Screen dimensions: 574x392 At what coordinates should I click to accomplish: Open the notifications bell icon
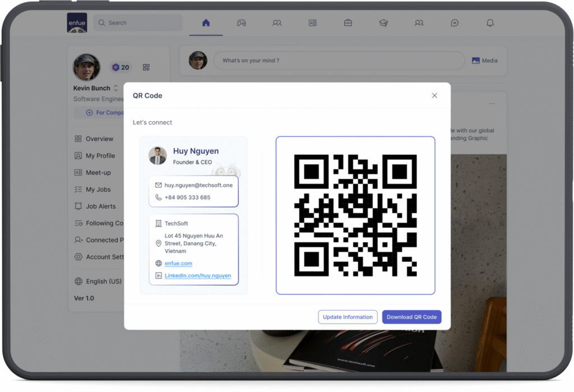pos(490,23)
